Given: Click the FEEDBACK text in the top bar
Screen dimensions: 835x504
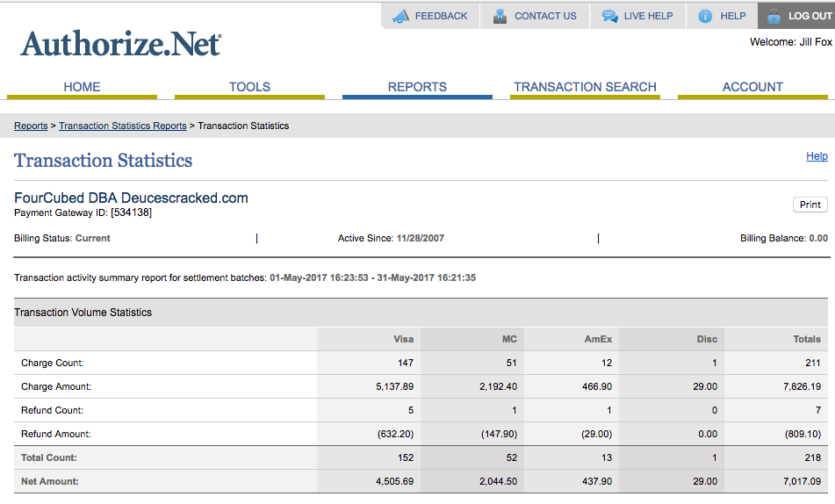Looking at the screenshot, I should tap(441, 16).
